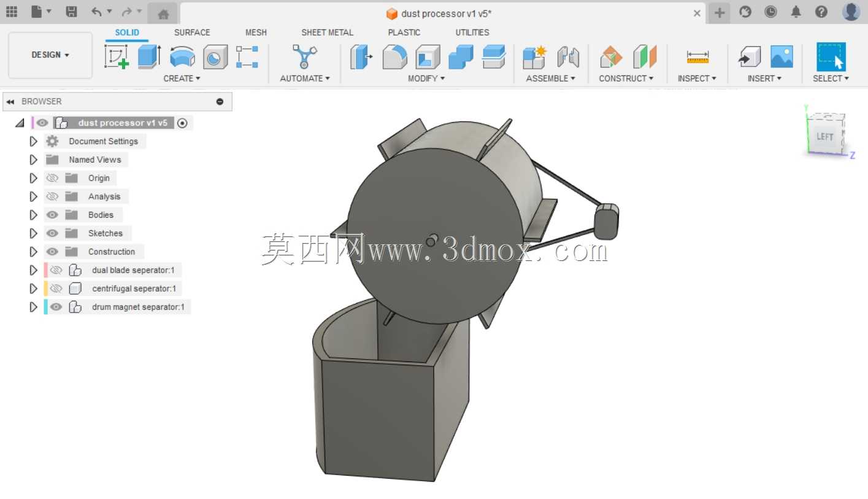
Task: Undo the last action
Action: click(97, 11)
